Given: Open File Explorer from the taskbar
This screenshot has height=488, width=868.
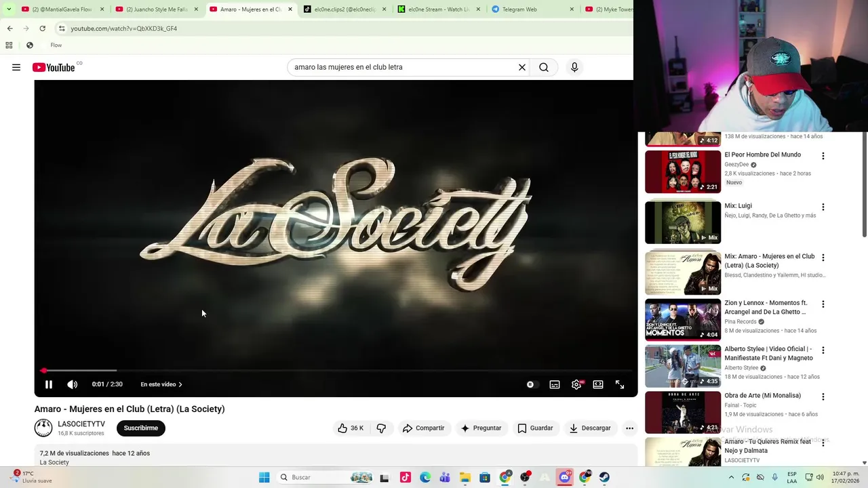Looking at the screenshot, I should [465, 477].
